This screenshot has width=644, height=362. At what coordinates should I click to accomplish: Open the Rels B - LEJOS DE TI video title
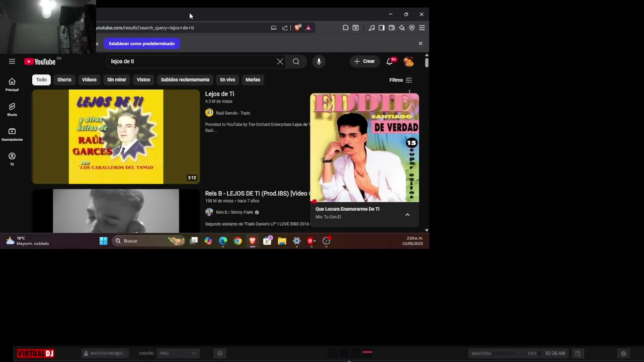[257, 194]
